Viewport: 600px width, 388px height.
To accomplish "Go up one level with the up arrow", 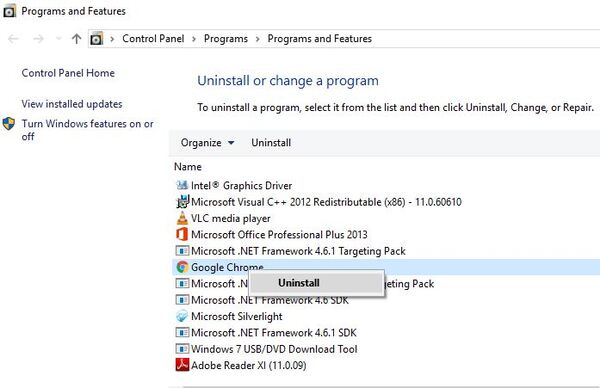I will point(77,39).
